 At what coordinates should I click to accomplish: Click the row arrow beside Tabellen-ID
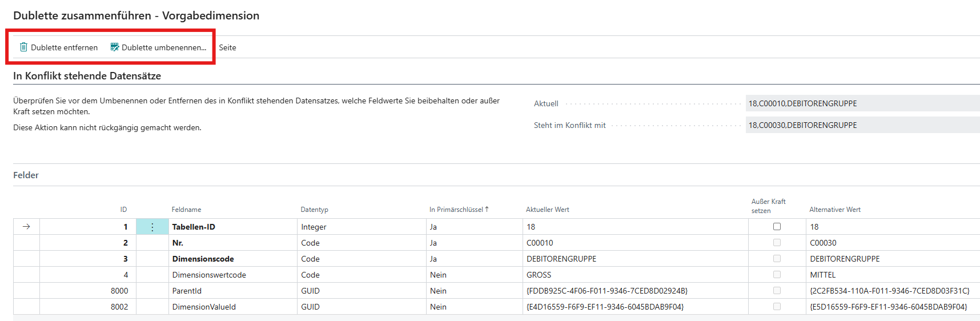click(26, 227)
